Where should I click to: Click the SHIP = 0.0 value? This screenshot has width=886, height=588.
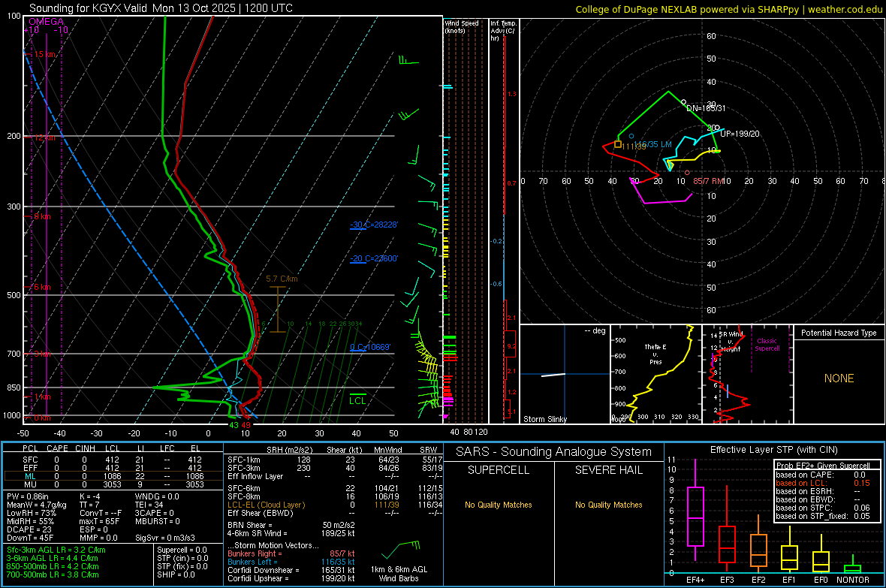point(176,574)
